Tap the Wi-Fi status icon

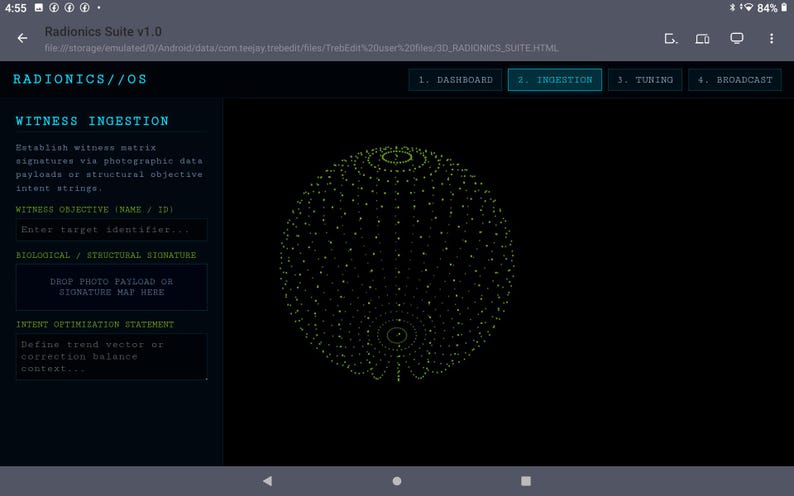point(747,8)
